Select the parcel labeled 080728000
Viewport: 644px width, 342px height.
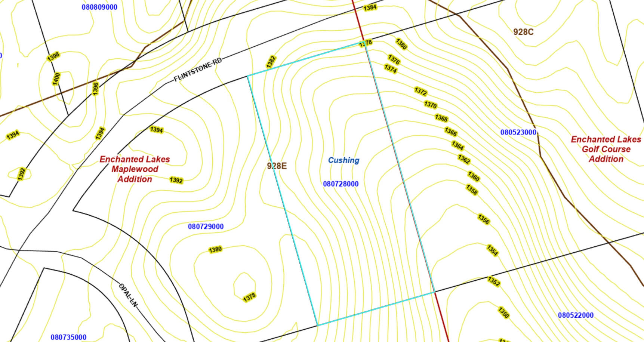(341, 184)
